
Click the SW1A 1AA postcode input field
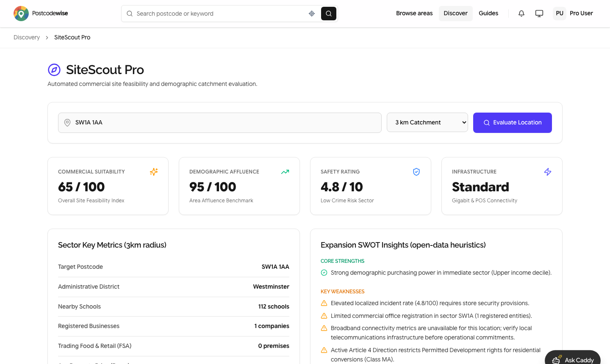click(220, 123)
